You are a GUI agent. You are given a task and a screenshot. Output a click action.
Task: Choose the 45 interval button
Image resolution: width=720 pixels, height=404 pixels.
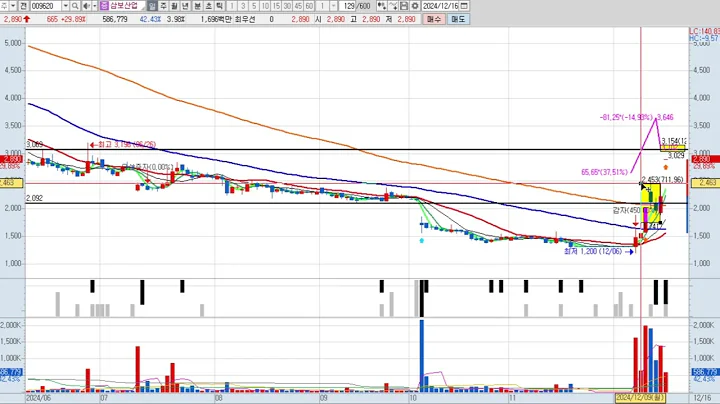click(x=298, y=6)
